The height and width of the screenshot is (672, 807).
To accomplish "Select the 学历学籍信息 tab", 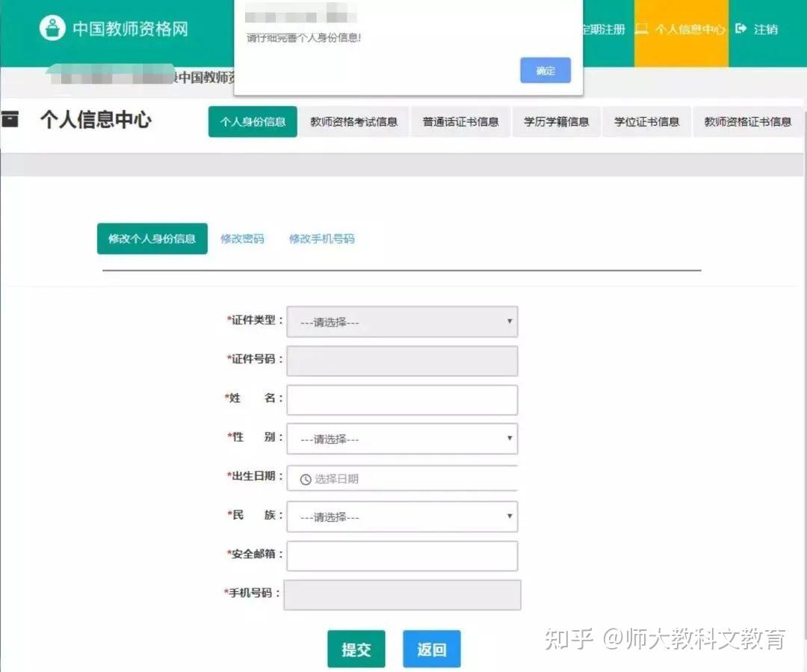I will [557, 122].
